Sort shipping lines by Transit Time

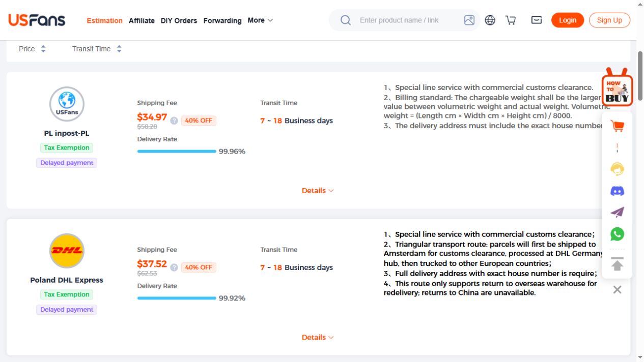[x=97, y=49]
